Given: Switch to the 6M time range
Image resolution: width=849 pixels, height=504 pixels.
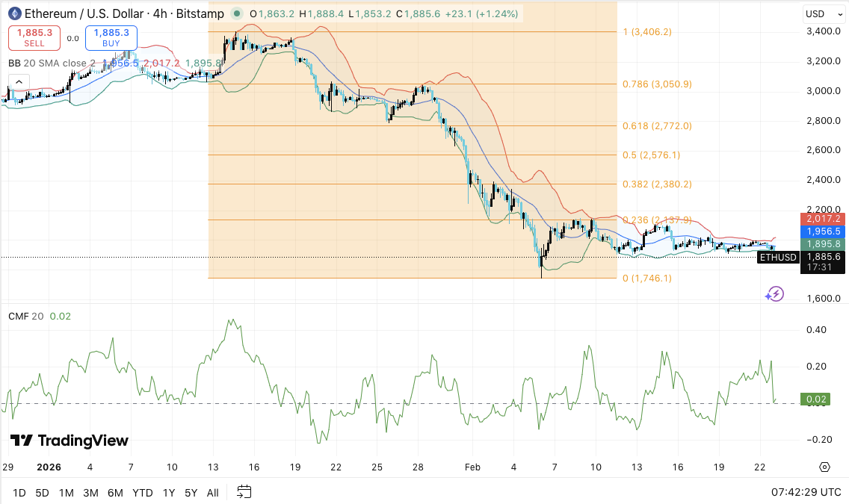Looking at the screenshot, I should pos(115,492).
